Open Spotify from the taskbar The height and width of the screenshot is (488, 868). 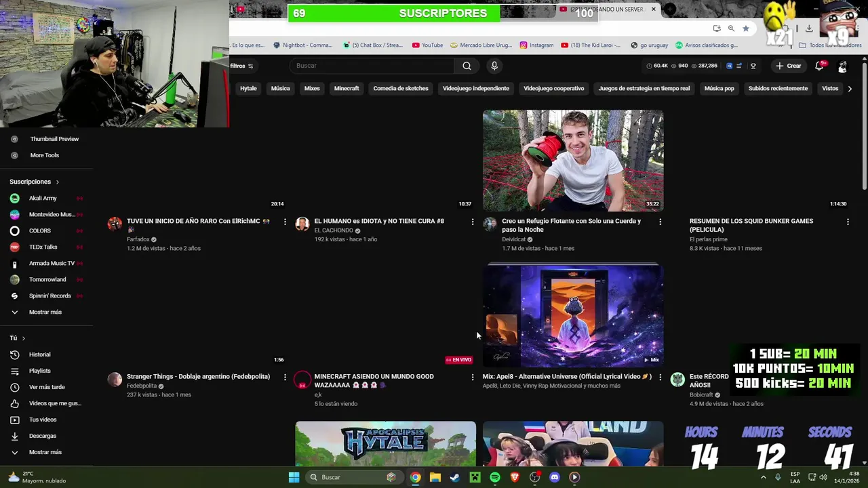coord(495,477)
